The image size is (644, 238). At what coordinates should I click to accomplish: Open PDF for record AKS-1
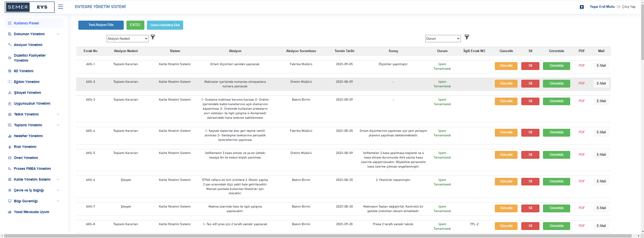(x=582, y=66)
